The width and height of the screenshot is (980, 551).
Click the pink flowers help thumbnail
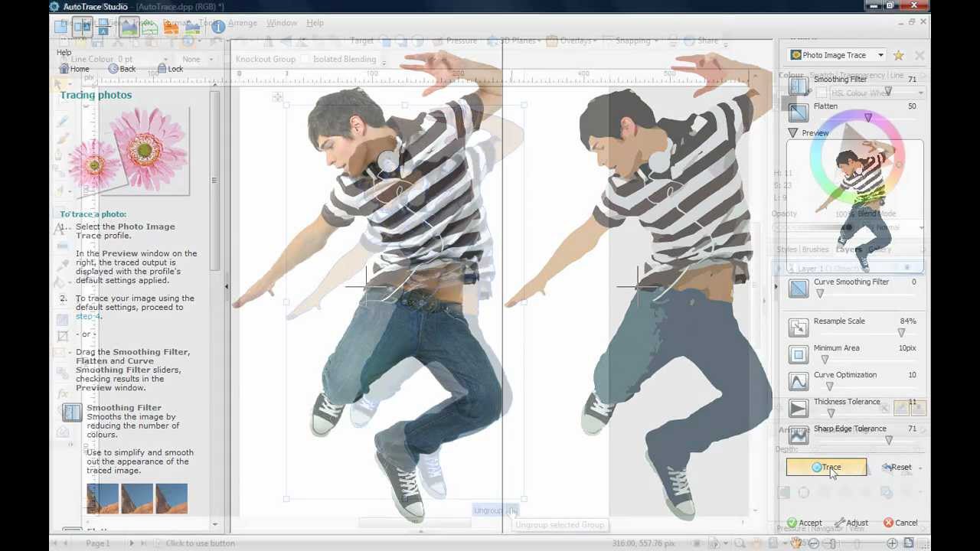[x=128, y=151]
